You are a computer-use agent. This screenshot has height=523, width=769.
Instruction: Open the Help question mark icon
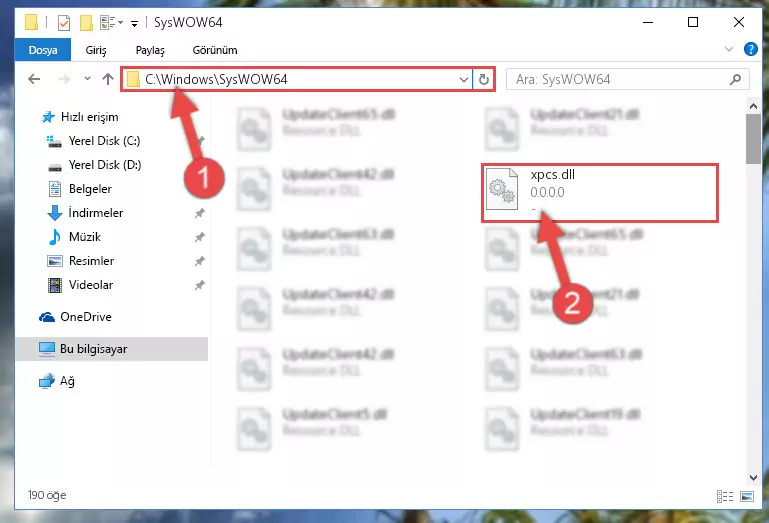point(750,49)
